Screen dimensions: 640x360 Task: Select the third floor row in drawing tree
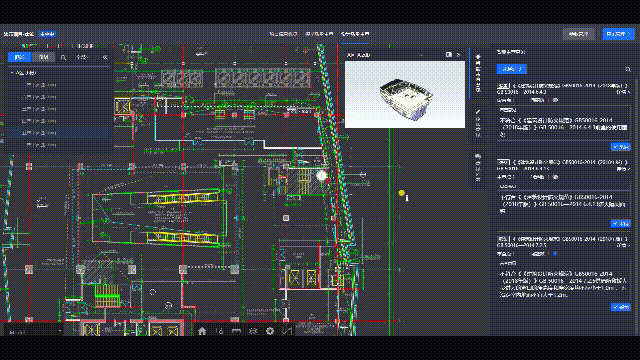(59, 109)
